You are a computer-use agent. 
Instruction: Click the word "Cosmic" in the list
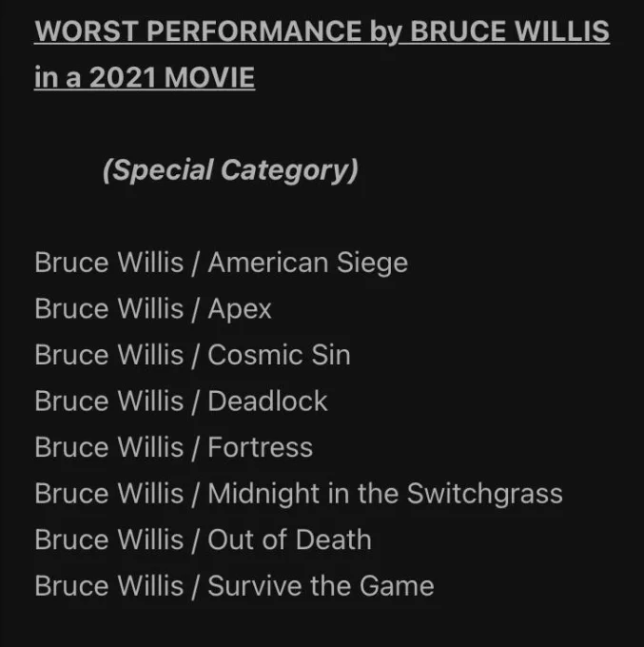255,355
